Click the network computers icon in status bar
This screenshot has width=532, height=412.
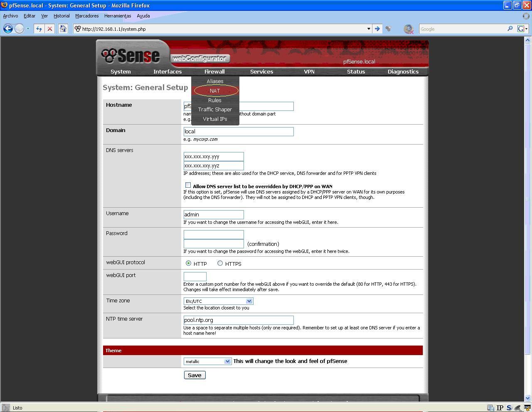click(491, 408)
